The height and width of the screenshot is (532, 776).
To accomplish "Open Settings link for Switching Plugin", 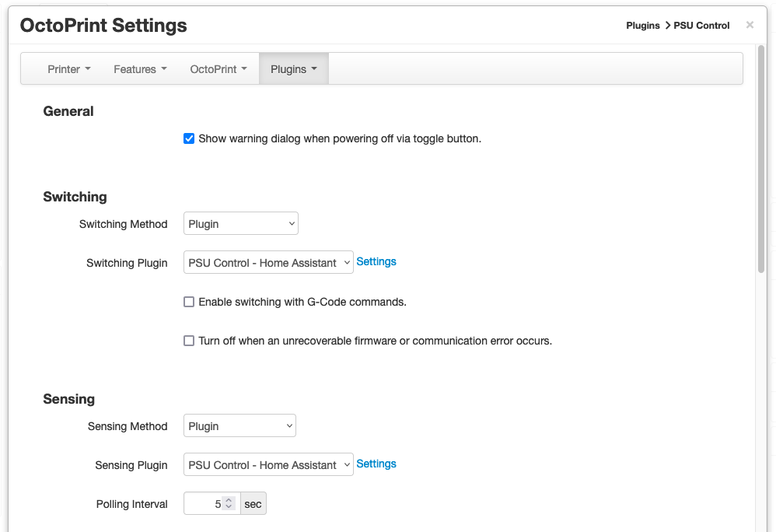I will coord(376,261).
